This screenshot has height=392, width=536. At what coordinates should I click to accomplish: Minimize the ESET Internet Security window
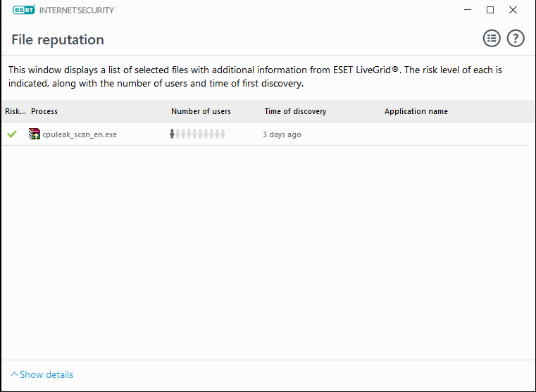click(468, 10)
